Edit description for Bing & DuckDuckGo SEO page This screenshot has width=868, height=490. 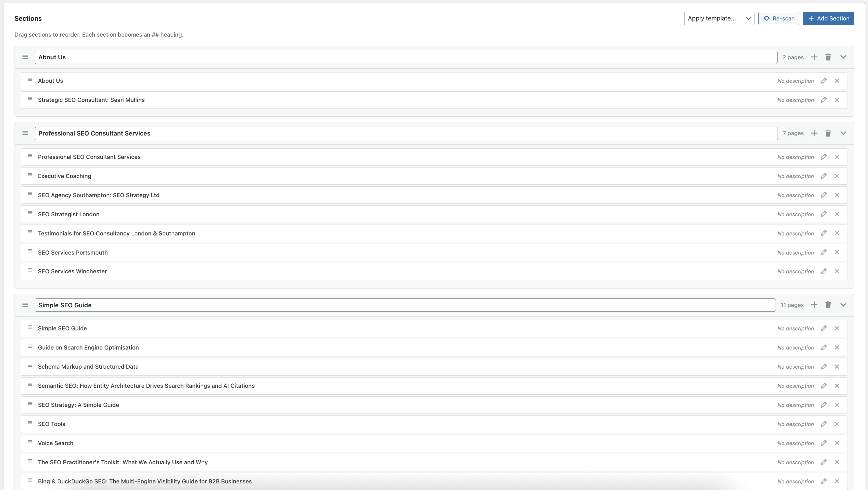pos(824,481)
